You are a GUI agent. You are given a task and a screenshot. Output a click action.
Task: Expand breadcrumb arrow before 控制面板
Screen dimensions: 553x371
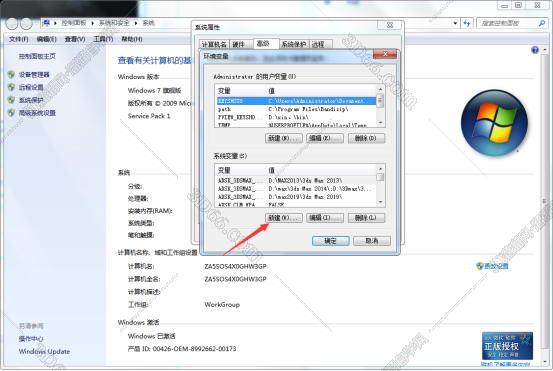(x=55, y=23)
